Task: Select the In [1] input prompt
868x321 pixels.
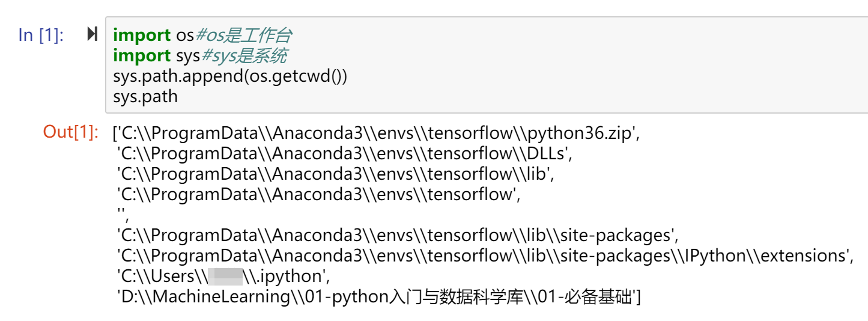Action: click(x=41, y=35)
